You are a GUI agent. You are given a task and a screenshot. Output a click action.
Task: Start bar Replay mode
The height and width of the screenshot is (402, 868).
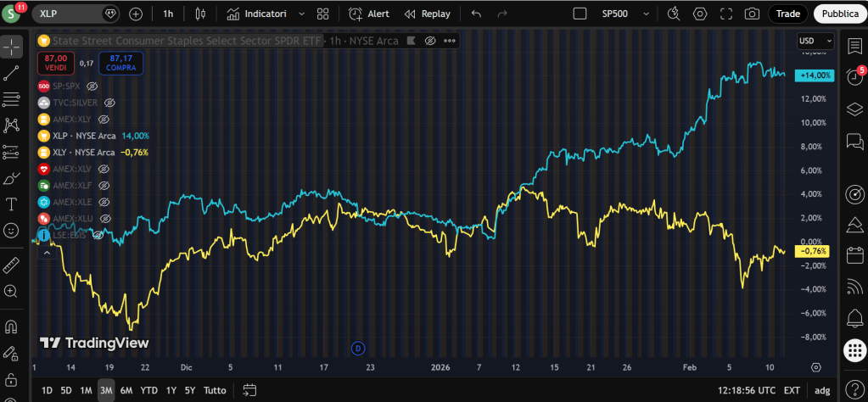(427, 14)
